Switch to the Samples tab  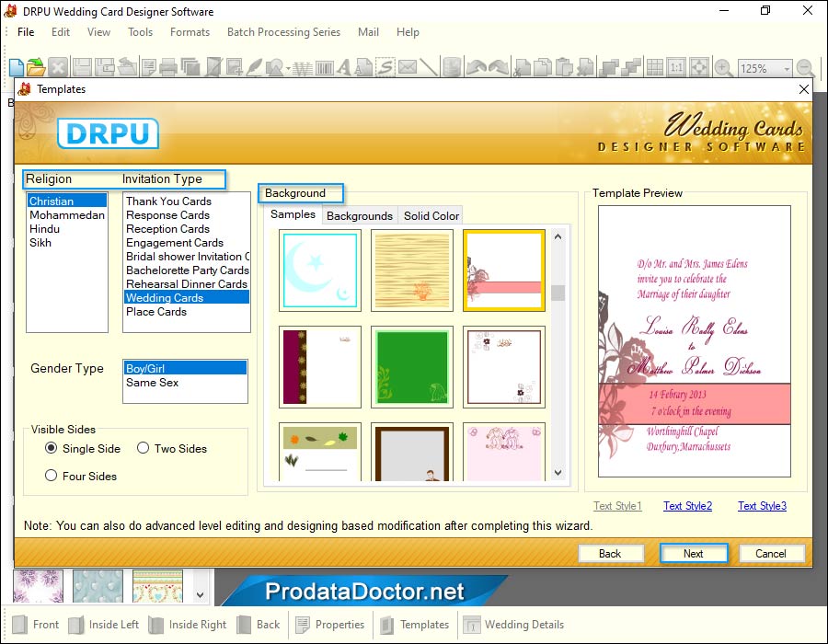pos(293,214)
